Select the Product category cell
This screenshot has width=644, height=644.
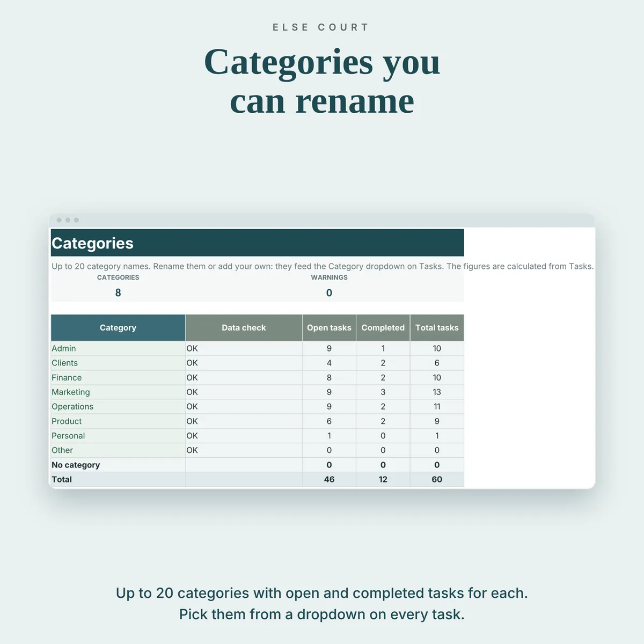tap(118, 421)
